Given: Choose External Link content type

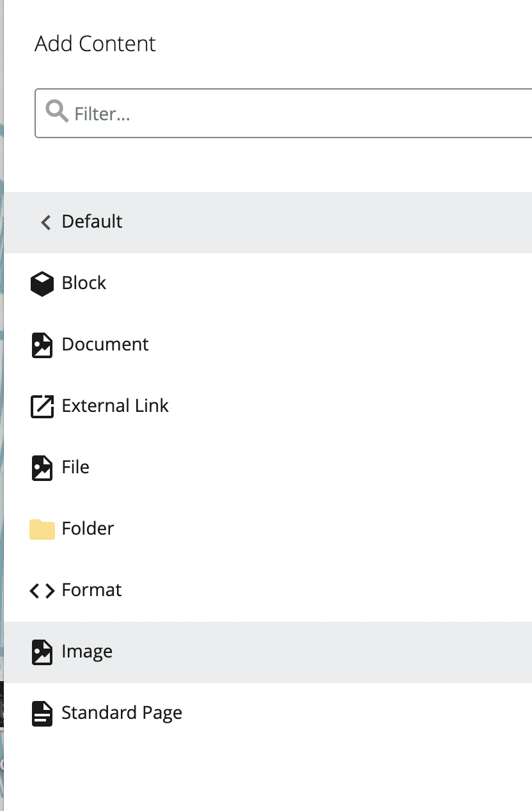Looking at the screenshot, I should (x=115, y=406).
